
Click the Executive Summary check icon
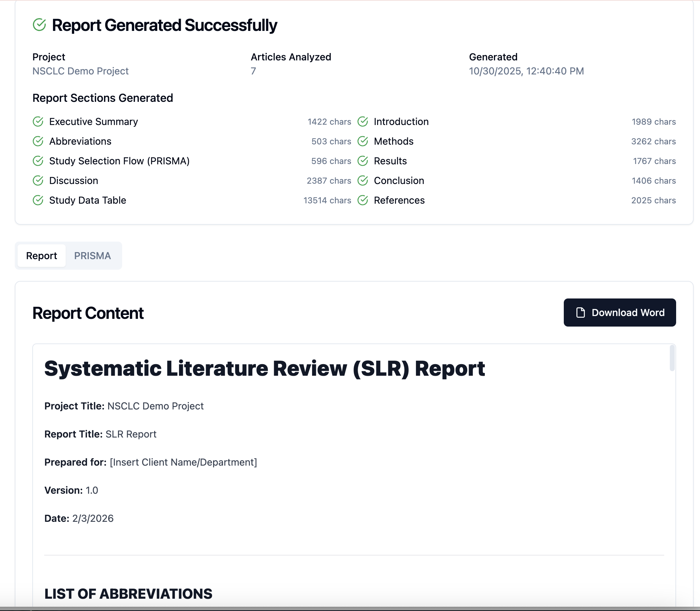pos(38,121)
